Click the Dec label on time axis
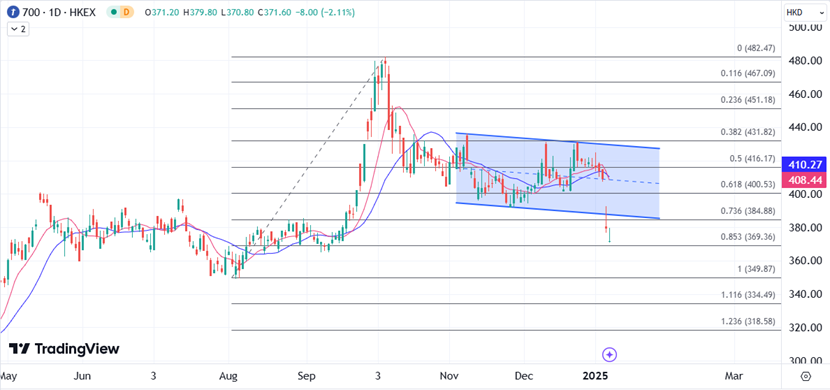Screen dimensions: 830x390 524,376
